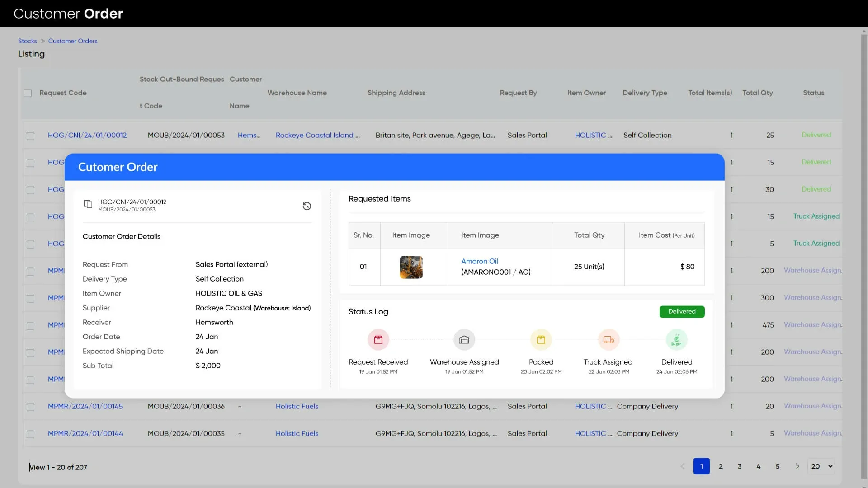The height and width of the screenshot is (488, 868).
Task: Click the Request Received status icon
Action: (378, 340)
